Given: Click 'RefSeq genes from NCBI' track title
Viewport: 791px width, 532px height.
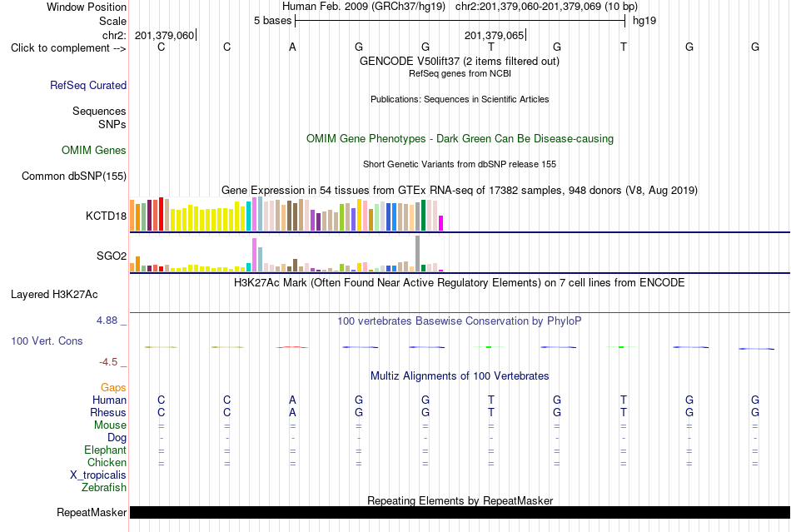Looking at the screenshot, I should pyautogui.click(x=460, y=73).
